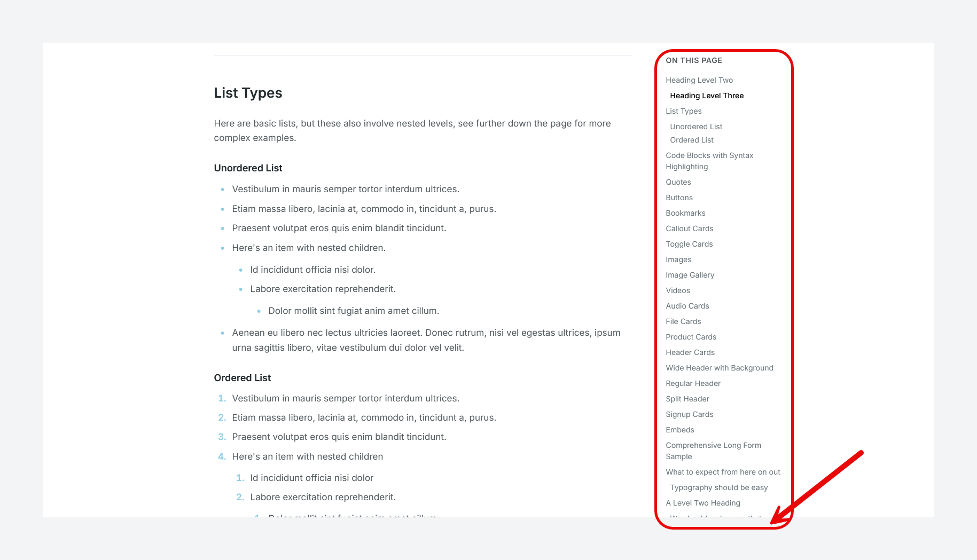Go to Comprehensive Long Form Sample
The image size is (977, 560).
click(713, 451)
